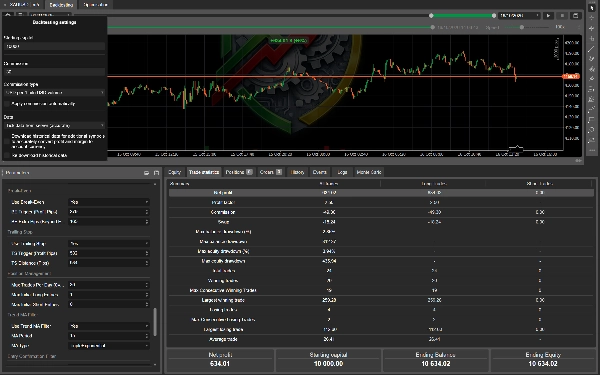Viewport: 600px width, 375px height.
Task: Click the Commission input field
Action: 54,72
